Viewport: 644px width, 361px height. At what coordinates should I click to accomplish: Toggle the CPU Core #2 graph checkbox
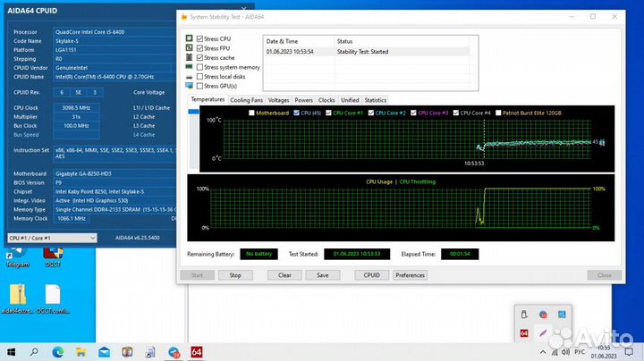tap(371, 113)
